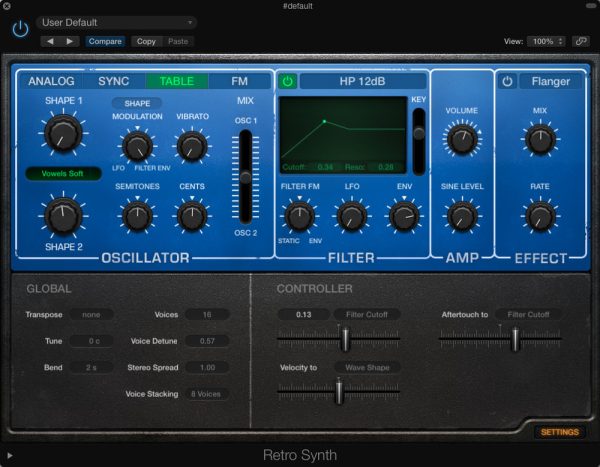Toggle the filter power button
The image size is (600, 467).
click(287, 81)
